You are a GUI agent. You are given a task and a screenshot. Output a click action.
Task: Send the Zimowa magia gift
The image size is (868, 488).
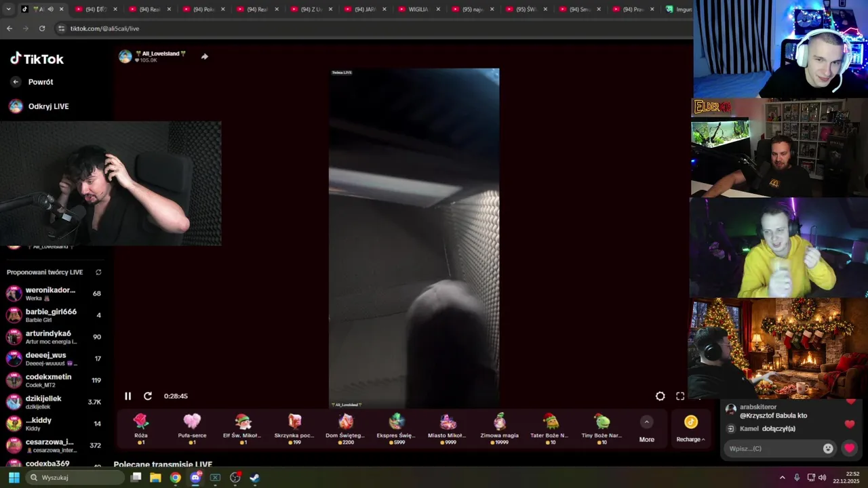pyautogui.click(x=499, y=428)
